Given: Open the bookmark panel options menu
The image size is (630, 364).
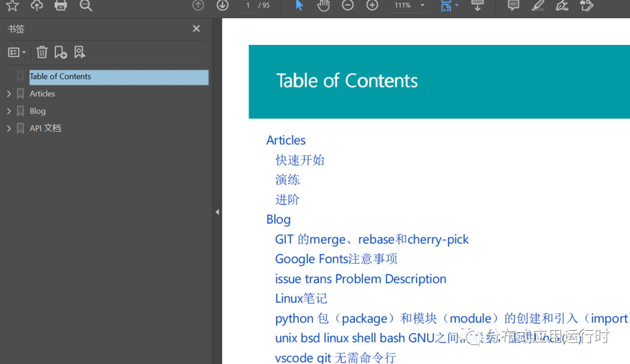Looking at the screenshot, I should (16, 52).
